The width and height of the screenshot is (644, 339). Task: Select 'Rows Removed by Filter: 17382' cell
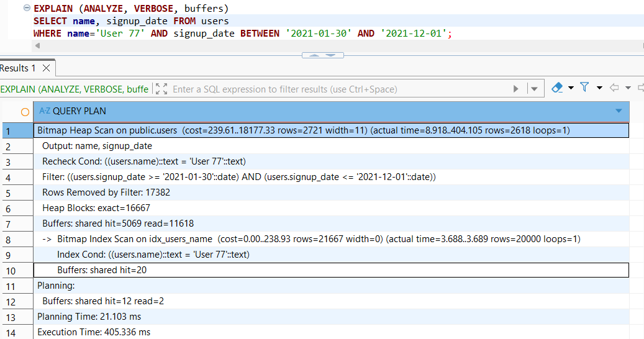pyautogui.click(x=331, y=192)
